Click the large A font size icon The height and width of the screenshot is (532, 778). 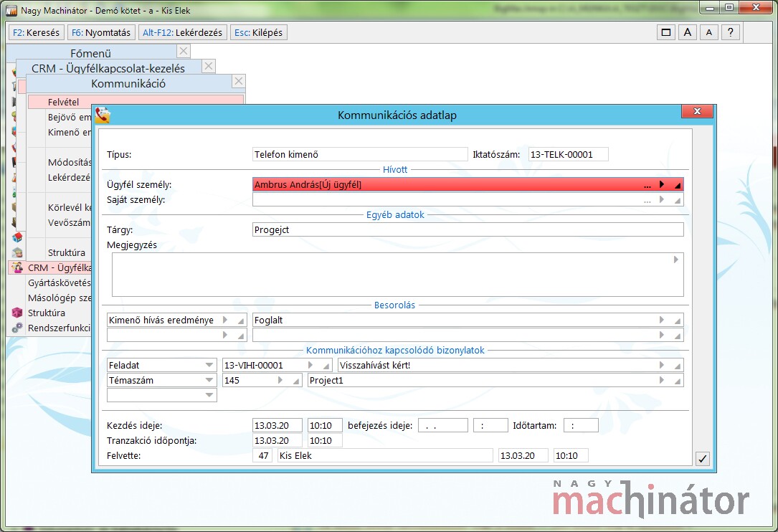pos(688,33)
